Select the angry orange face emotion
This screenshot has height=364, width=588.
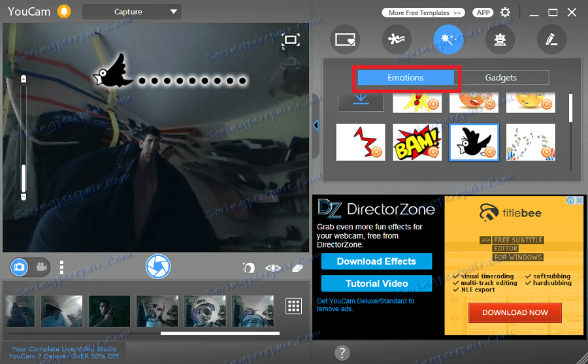pyautogui.click(x=474, y=103)
